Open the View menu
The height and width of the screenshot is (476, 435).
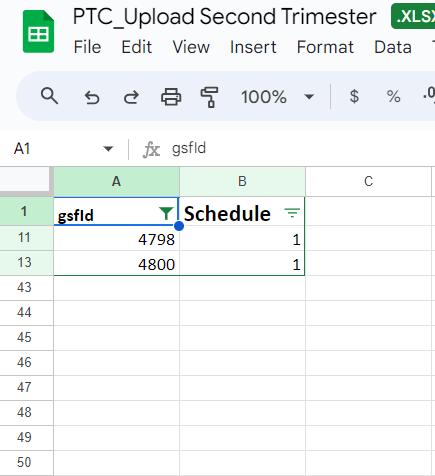(191, 47)
